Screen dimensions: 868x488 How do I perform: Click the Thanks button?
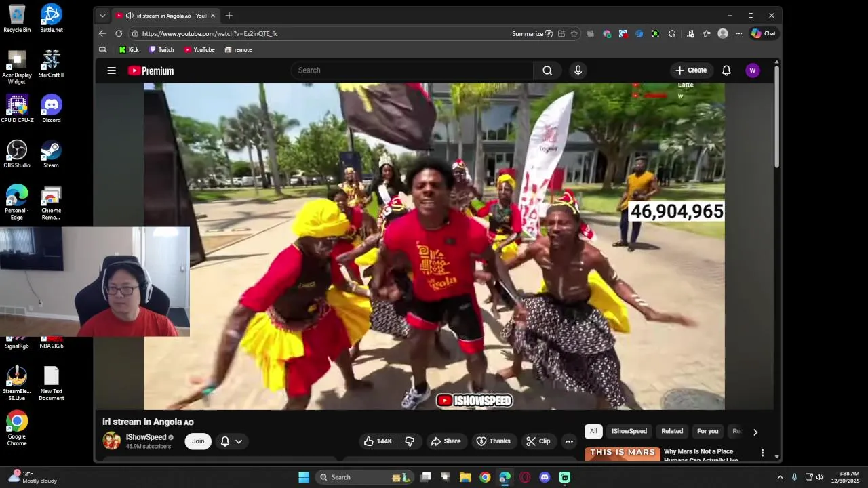(494, 441)
